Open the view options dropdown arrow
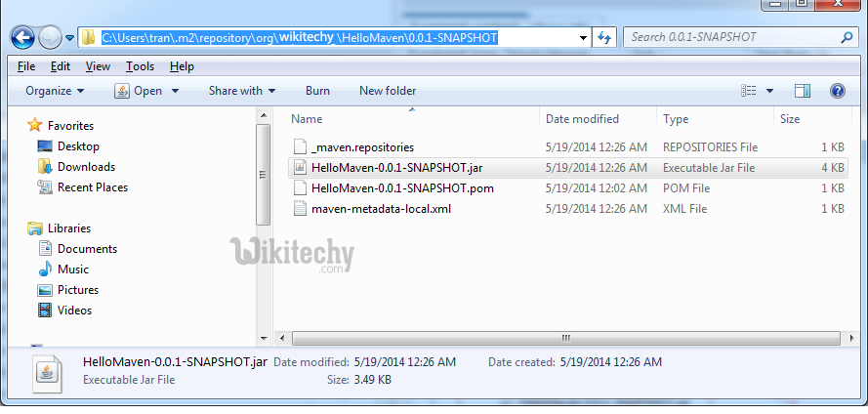 pos(769,91)
